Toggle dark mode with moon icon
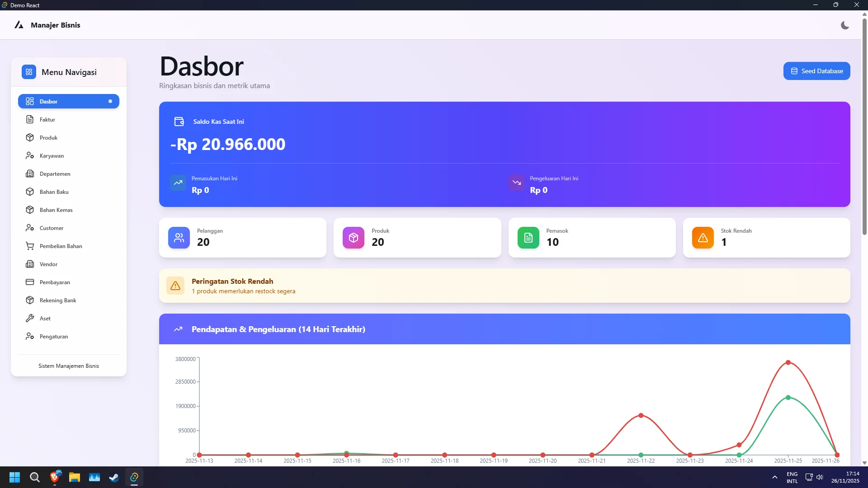Image resolution: width=868 pixels, height=488 pixels. (x=844, y=25)
